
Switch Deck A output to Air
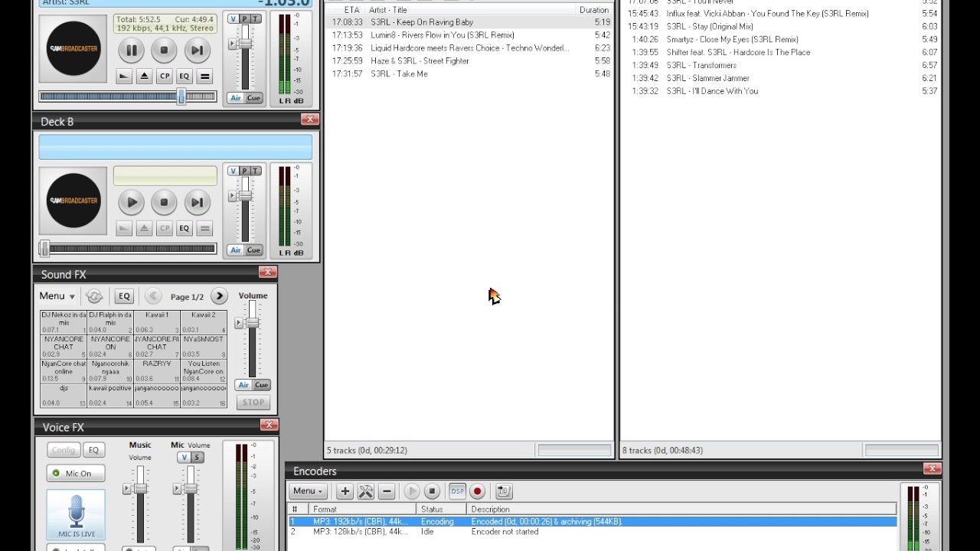236,98
